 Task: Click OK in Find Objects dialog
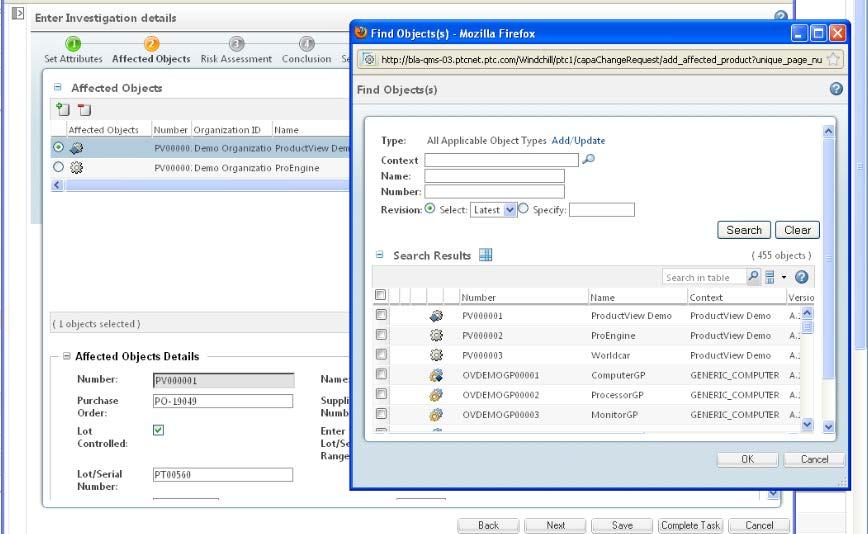tap(747, 459)
